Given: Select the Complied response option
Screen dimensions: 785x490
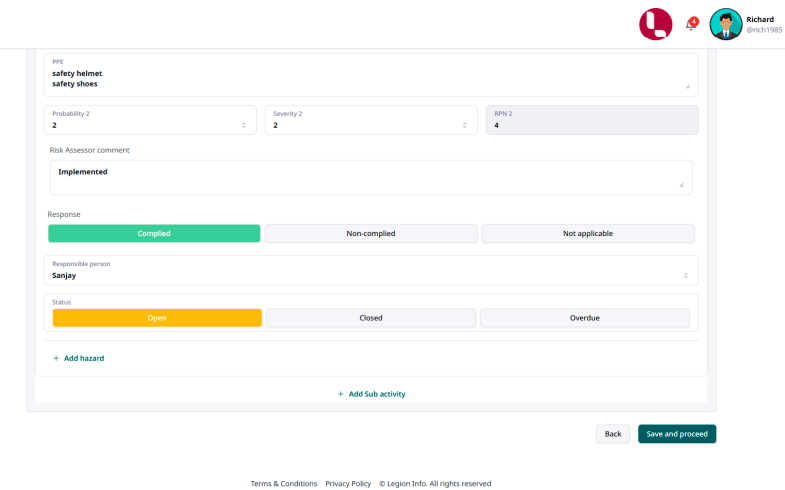Looking at the screenshot, I should [154, 233].
